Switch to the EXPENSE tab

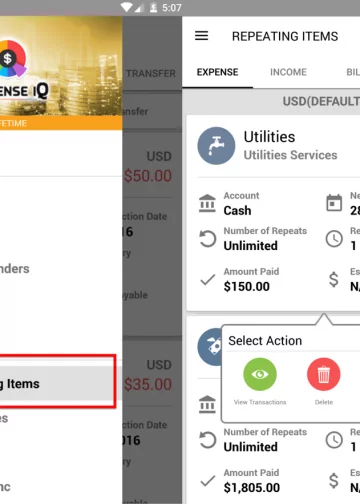click(x=217, y=72)
